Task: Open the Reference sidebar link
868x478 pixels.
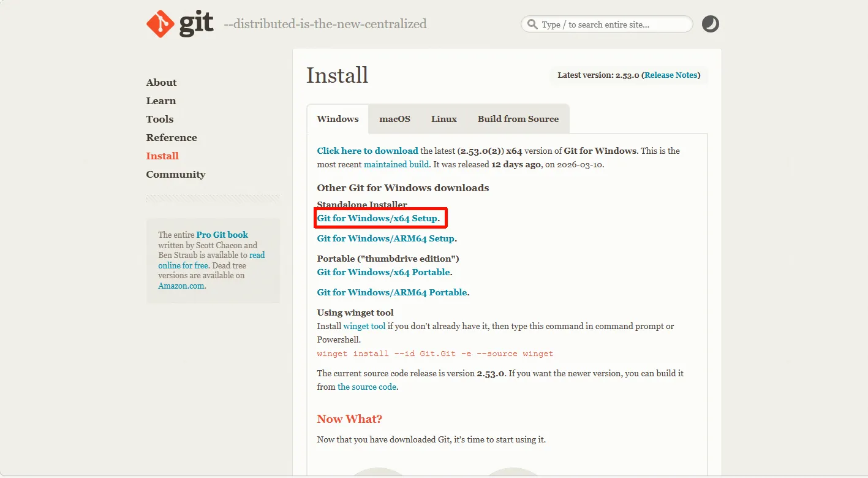Action: click(172, 138)
